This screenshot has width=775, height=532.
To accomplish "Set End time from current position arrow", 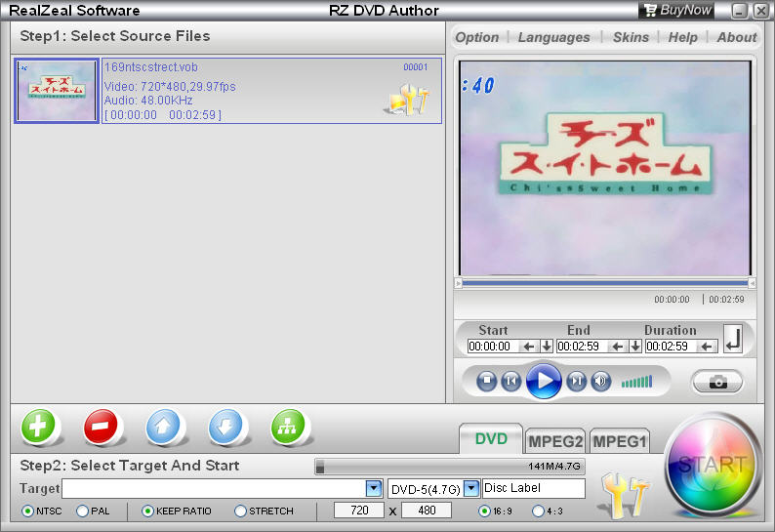I will tap(618, 347).
